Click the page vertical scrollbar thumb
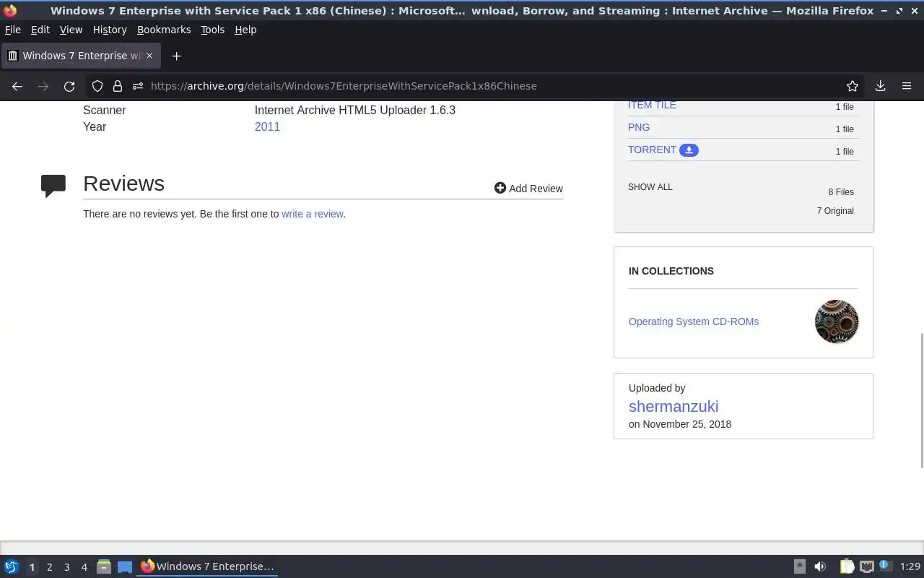The width and height of the screenshot is (924, 578). (x=921, y=400)
